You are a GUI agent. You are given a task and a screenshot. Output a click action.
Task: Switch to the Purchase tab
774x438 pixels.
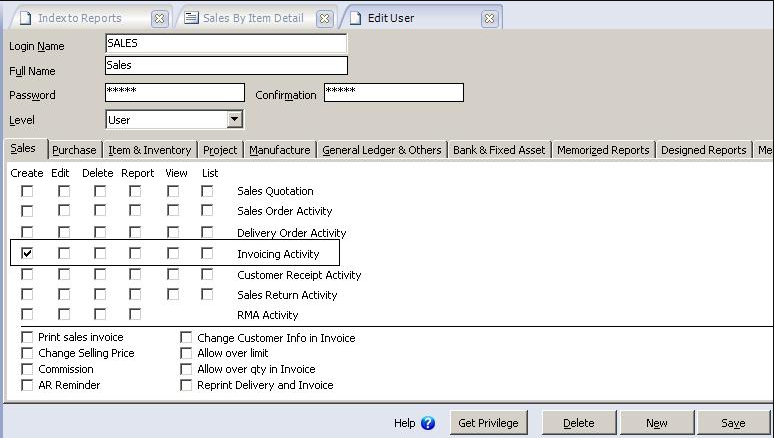coord(74,150)
